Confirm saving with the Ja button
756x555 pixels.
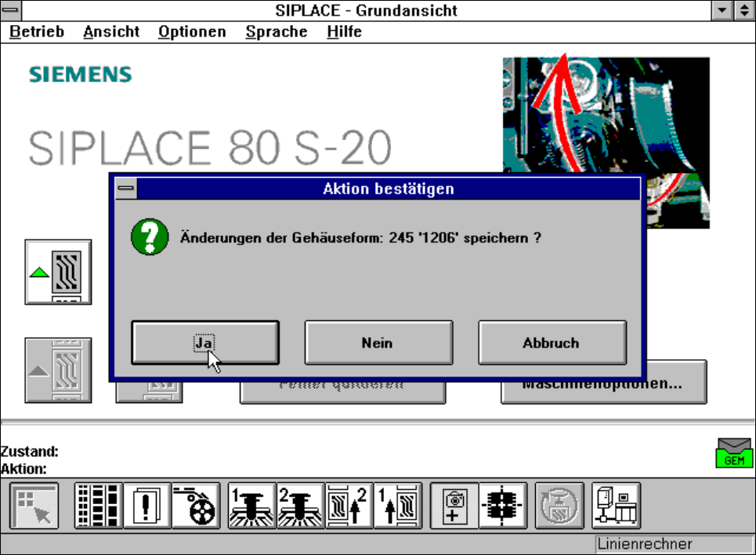pos(205,343)
